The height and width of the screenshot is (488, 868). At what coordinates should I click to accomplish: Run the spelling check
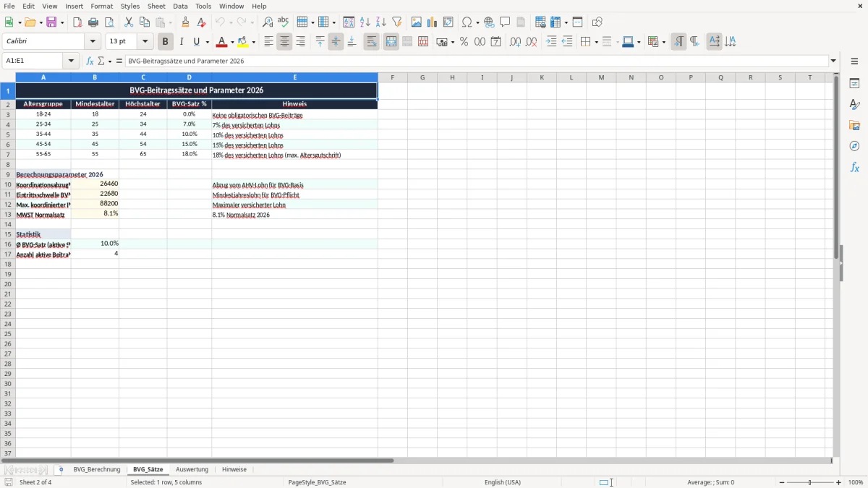pyautogui.click(x=284, y=22)
